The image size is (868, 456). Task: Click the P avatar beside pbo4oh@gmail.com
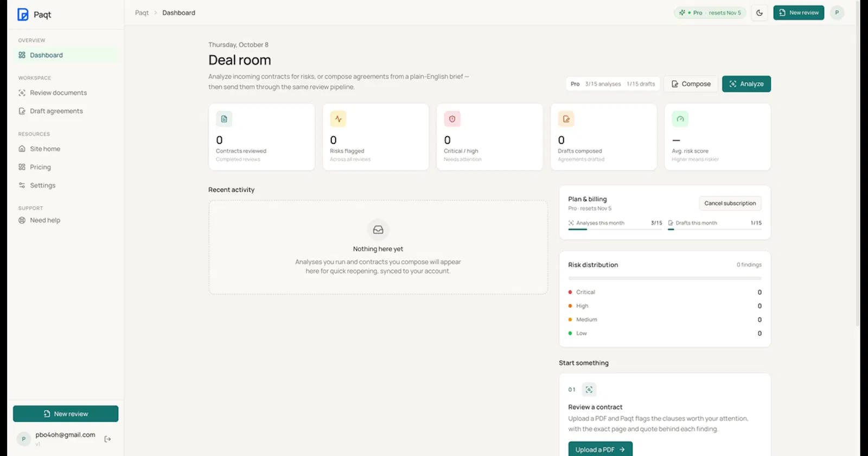[23, 439]
